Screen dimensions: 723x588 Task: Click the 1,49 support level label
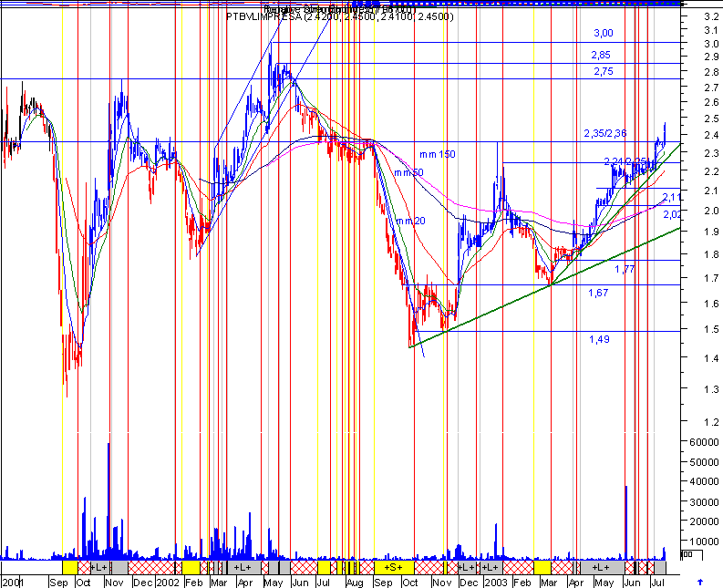click(599, 339)
